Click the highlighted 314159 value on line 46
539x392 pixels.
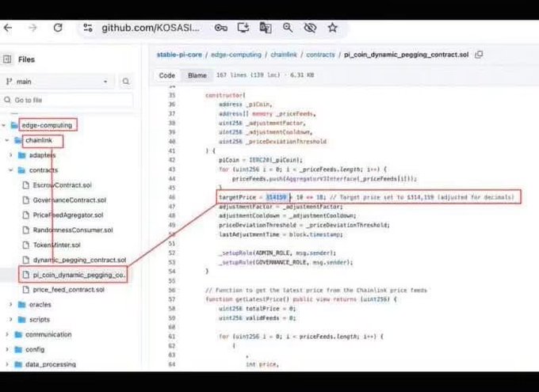pyautogui.click(x=277, y=197)
